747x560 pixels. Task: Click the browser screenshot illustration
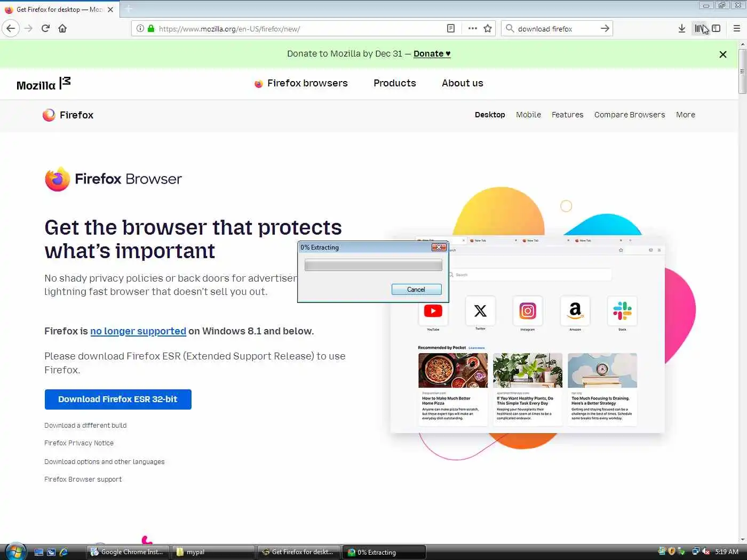528,334
